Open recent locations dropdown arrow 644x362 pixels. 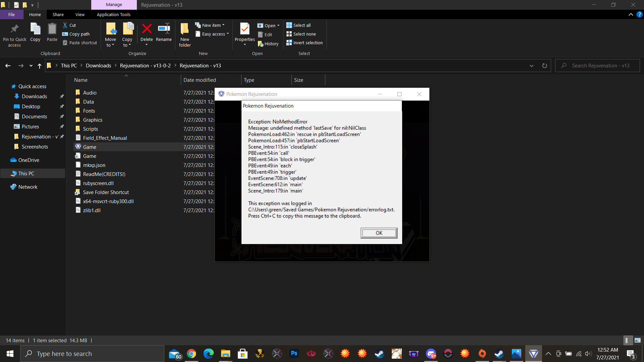(x=31, y=66)
